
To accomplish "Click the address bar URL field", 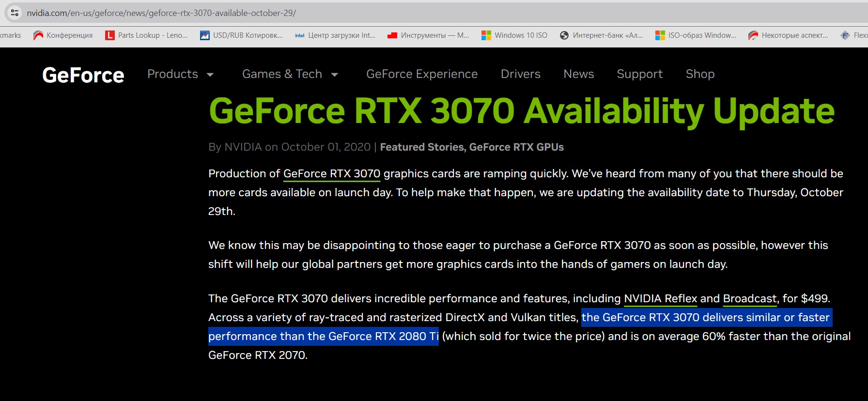I will click(x=436, y=13).
